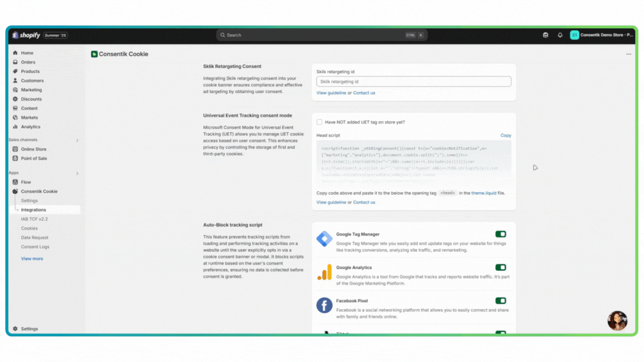Click the Universal Event Tracking consent mode heading

[248, 115]
